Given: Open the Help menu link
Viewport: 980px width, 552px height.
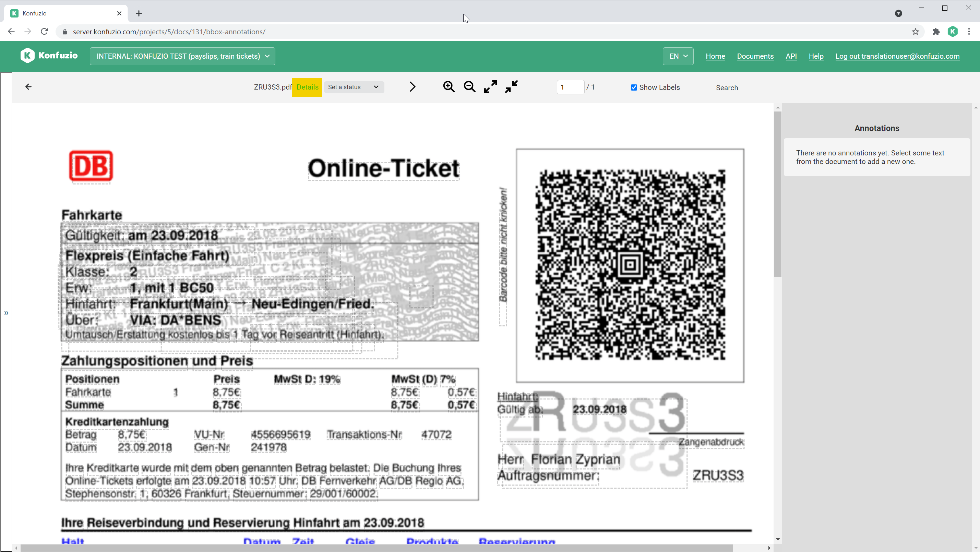Looking at the screenshot, I should point(816,56).
